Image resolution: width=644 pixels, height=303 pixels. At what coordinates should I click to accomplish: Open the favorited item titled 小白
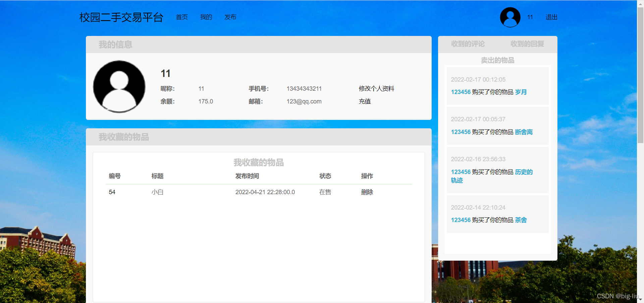(x=157, y=192)
